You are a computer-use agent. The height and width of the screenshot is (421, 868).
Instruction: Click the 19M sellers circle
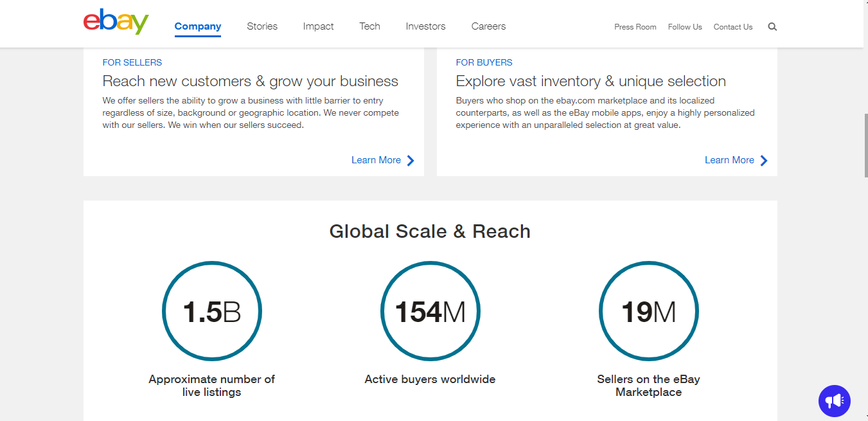(x=649, y=312)
